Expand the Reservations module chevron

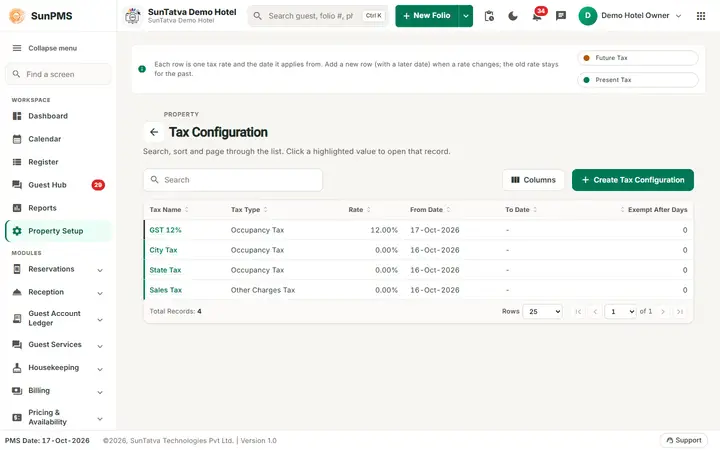click(x=100, y=270)
